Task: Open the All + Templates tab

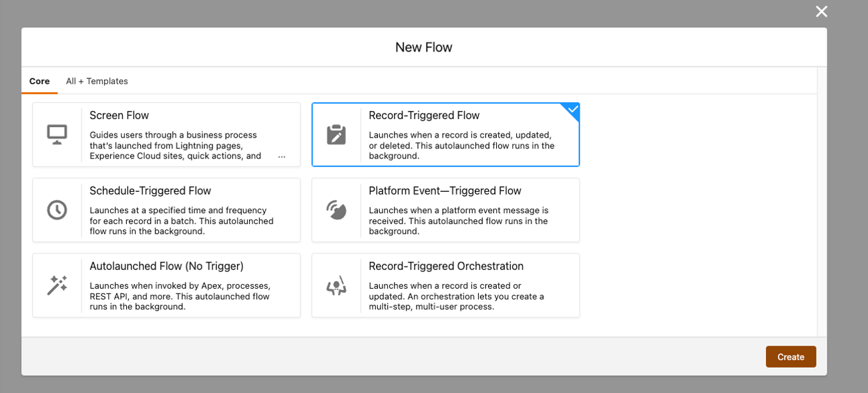Action: 97,81
